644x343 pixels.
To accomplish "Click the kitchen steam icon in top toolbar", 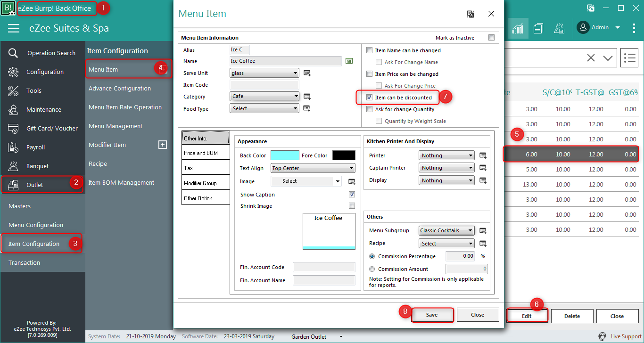I will point(559,28).
